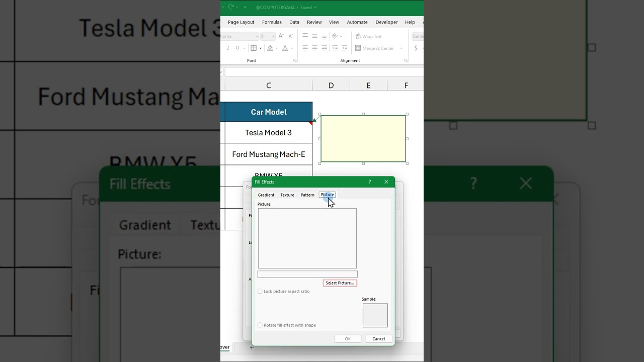644x362 pixels.
Task: Open the Page Layout ribbon tab
Action: tap(241, 22)
